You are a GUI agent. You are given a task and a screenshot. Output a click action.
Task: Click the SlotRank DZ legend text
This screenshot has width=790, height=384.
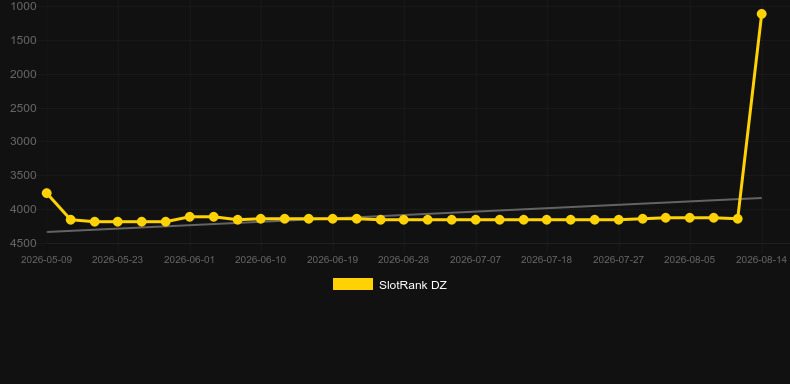coord(413,285)
